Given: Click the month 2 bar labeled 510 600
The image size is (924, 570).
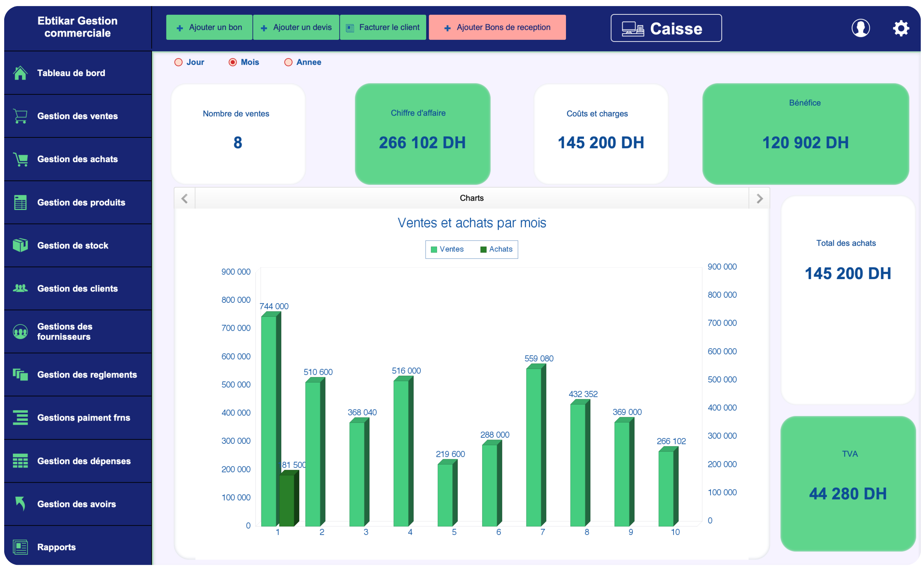Looking at the screenshot, I should click(x=315, y=452).
